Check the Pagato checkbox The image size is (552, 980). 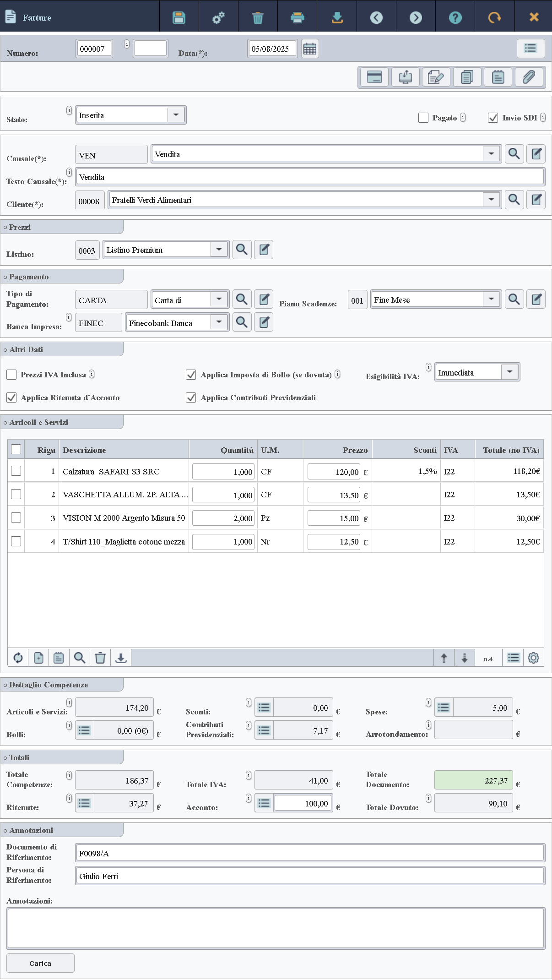(423, 118)
